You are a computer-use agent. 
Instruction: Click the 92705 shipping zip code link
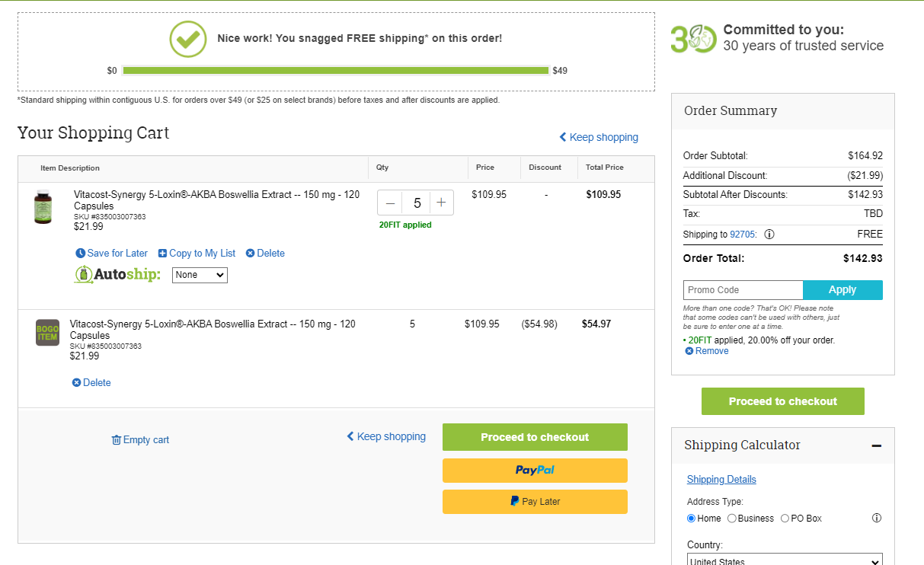point(743,235)
